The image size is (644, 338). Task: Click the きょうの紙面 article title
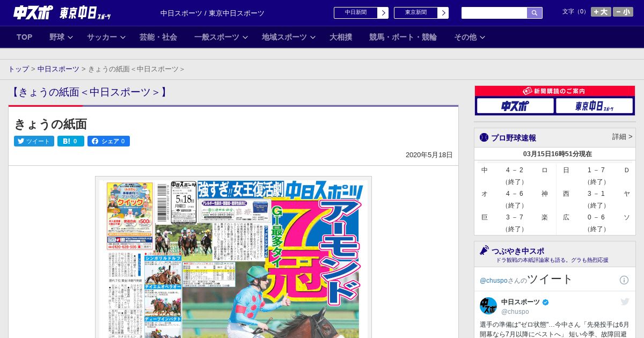(x=50, y=124)
